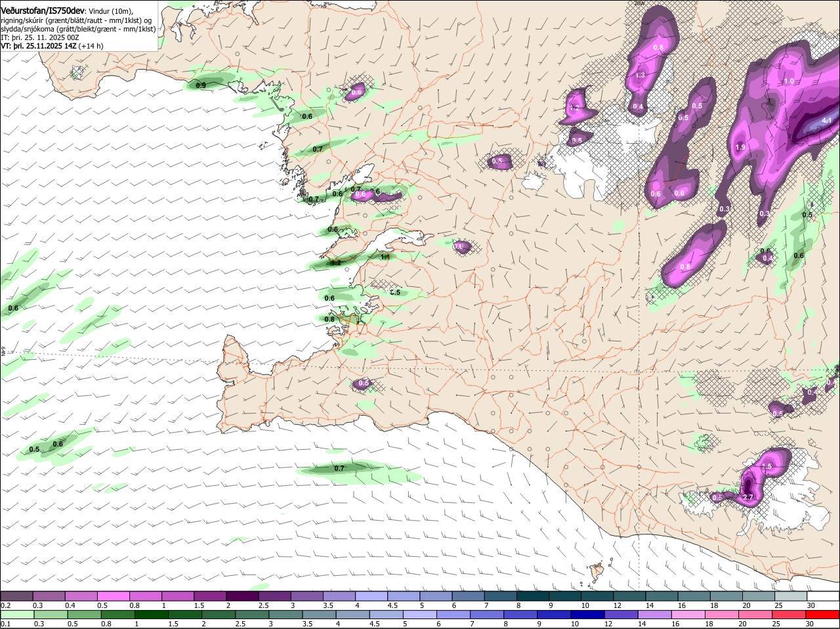This screenshot has width=840, height=629.
Task: Click the 1.3 snowfall value label
Action: tap(640, 76)
